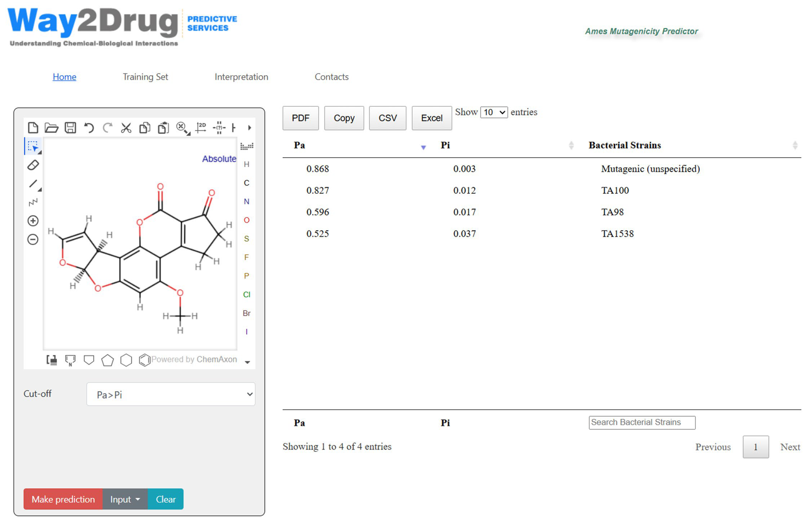Select the cyclopentane ring template
The width and height of the screenshot is (812, 523).
[x=108, y=360]
